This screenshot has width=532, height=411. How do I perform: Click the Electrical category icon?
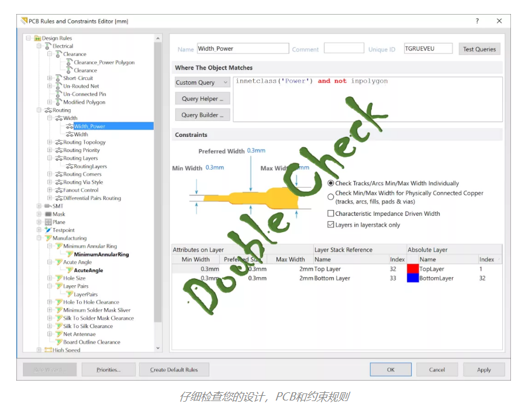[x=48, y=46]
